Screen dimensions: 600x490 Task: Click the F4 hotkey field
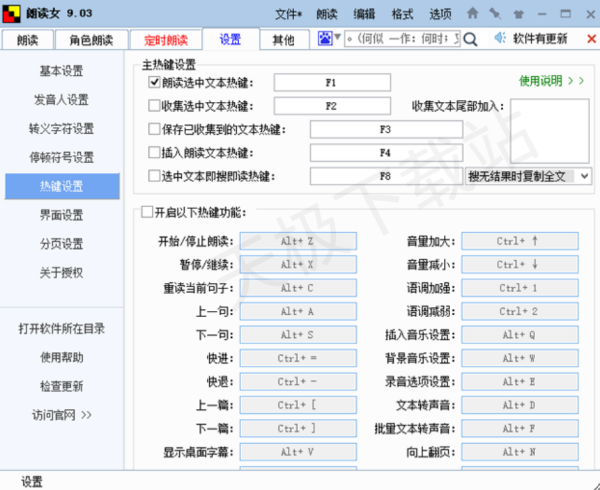pos(386,153)
